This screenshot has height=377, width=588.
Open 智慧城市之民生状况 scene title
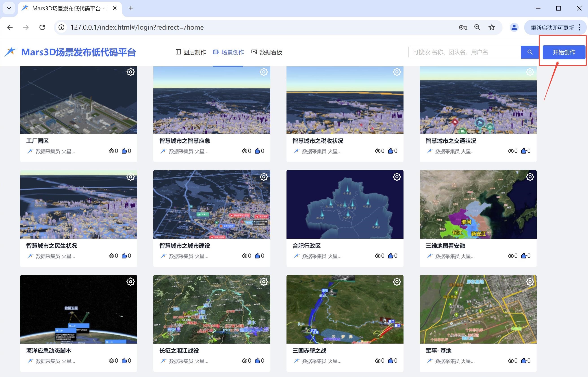pyautogui.click(x=51, y=246)
